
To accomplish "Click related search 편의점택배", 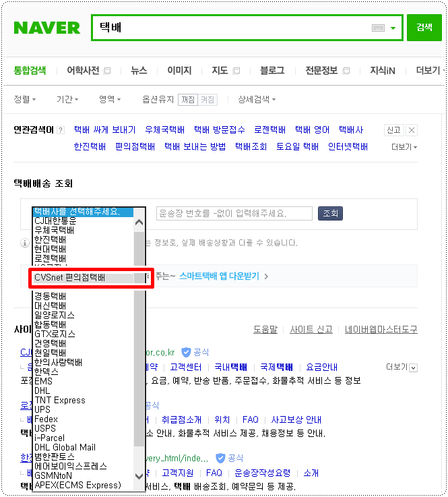I will click(135, 146).
